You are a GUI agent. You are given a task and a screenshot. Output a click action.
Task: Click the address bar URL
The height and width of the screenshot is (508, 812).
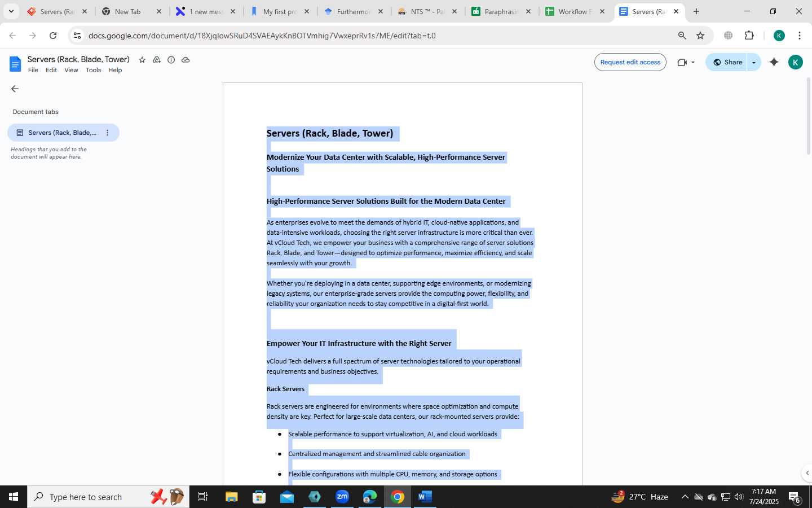point(262,36)
